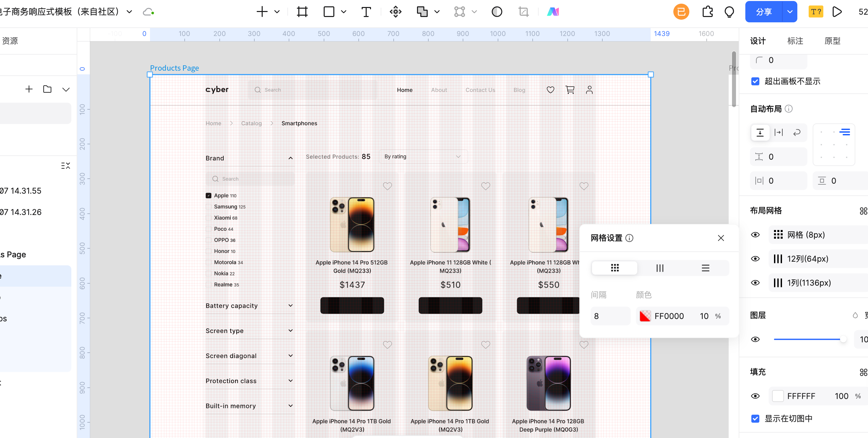Select the columns type in 网格设置
The width and height of the screenshot is (868, 438).
click(x=660, y=268)
